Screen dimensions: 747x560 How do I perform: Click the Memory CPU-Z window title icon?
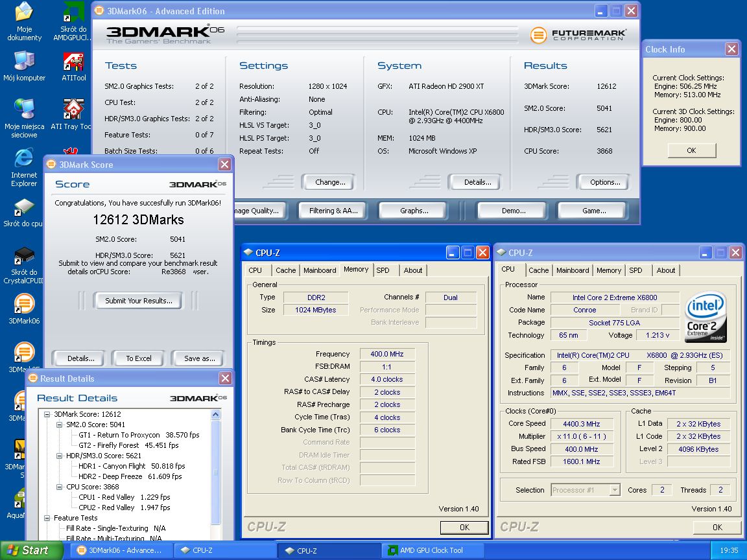pyautogui.click(x=248, y=252)
